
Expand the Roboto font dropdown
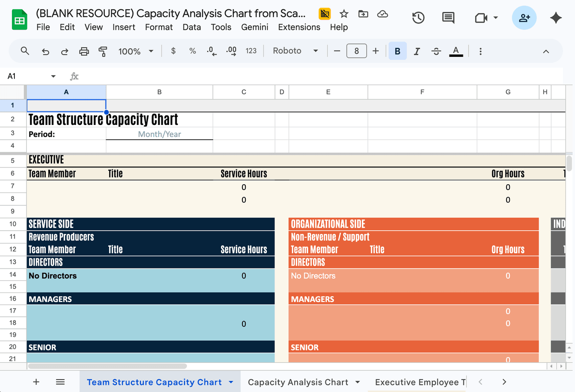pyautogui.click(x=295, y=51)
